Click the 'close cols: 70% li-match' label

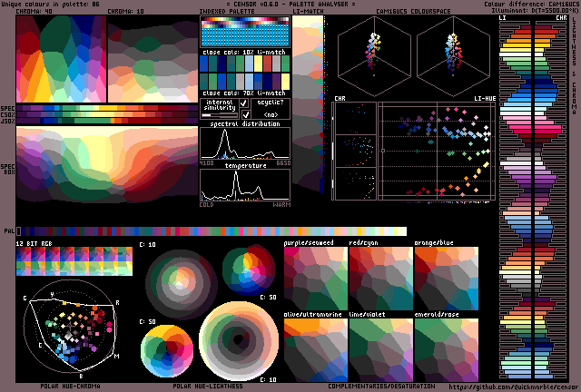point(244,93)
